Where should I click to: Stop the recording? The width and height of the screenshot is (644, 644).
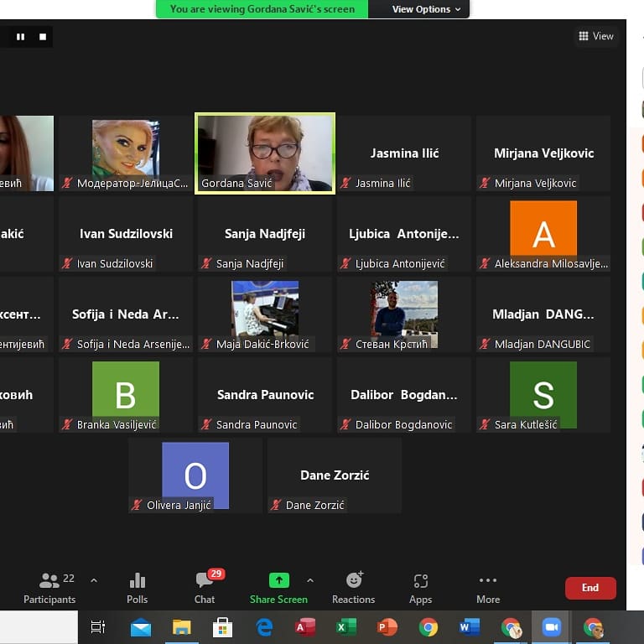click(x=43, y=36)
